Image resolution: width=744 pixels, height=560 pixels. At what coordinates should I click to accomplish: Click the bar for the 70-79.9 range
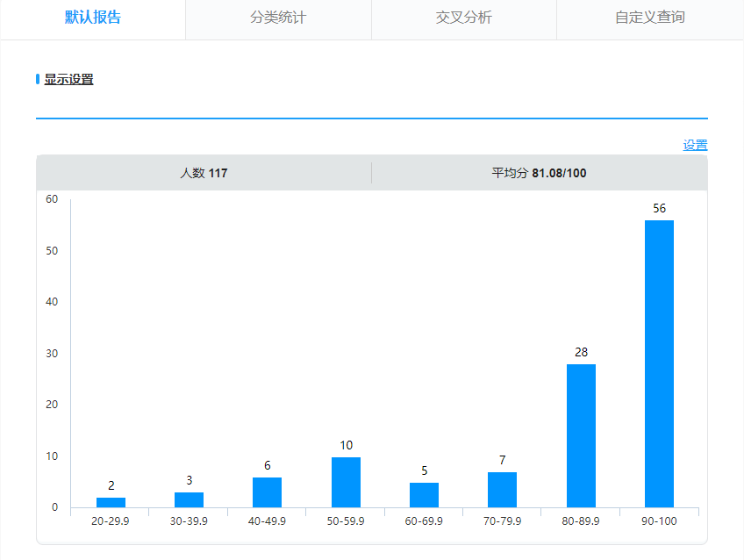[502, 490]
